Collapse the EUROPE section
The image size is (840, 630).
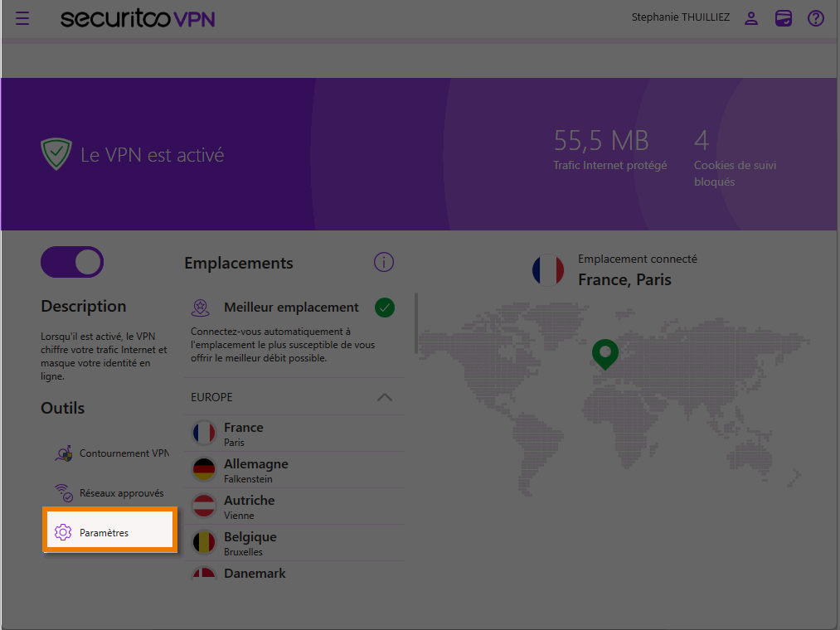[x=385, y=398]
